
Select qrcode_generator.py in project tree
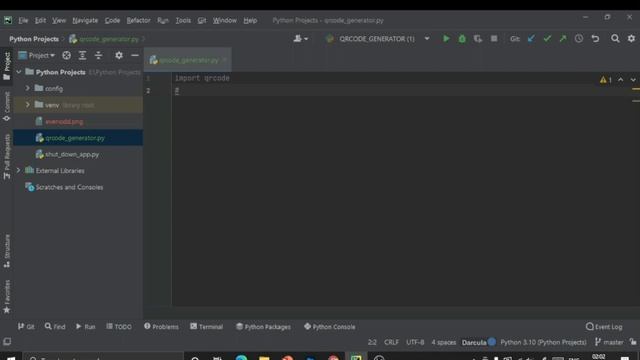coord(75,138)
